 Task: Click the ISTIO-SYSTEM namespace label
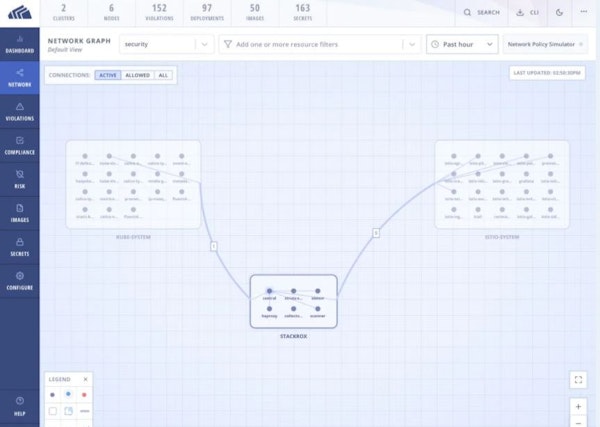click(502, 237)
